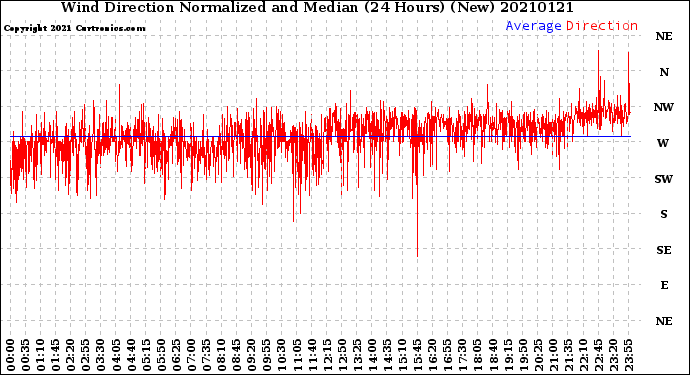Click the '13:25' time axis label
The height and width of the screenshot is (375, 690).
(x=357, y=356)
